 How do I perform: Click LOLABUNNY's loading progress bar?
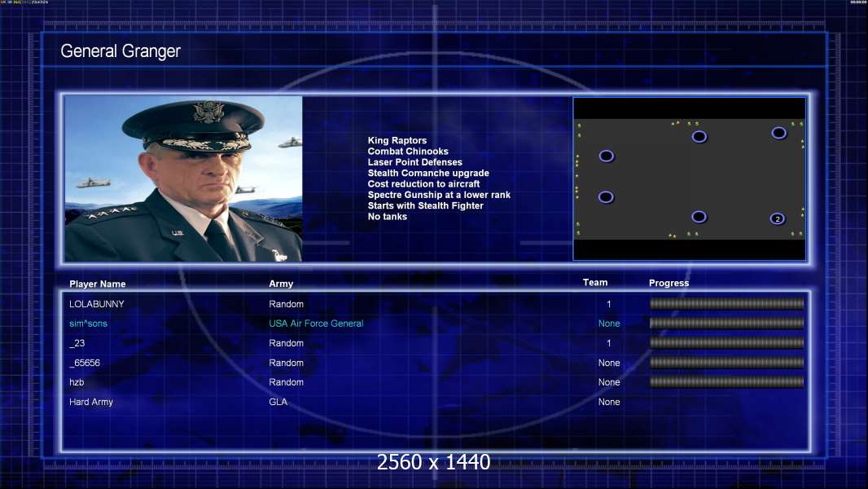[x=726, y=303]
